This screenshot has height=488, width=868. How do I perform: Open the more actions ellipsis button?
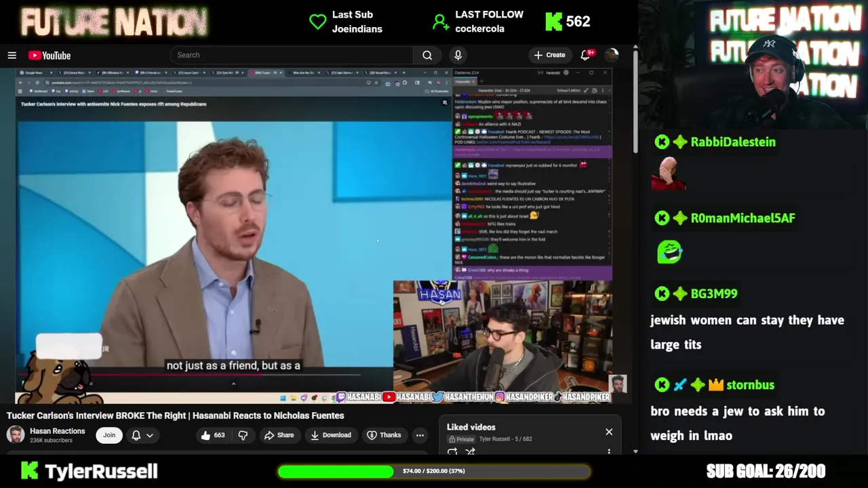point(420,435)
